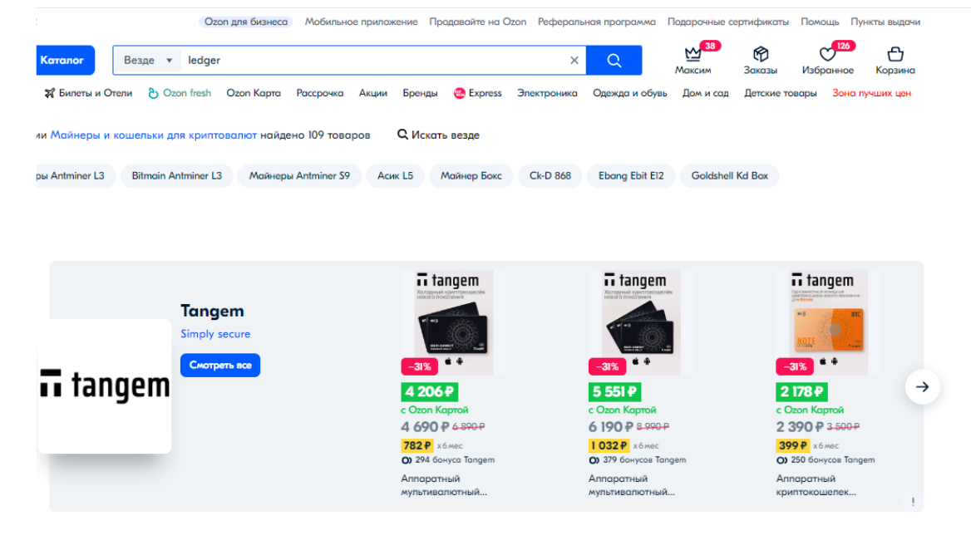
Task: Clear the search field text
Action: pyautogui.click(x=574, y=61)
